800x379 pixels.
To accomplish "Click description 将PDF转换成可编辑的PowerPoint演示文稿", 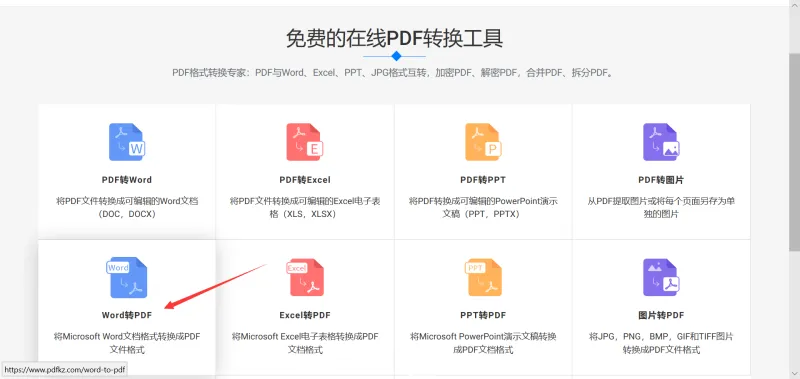I will coord(483,208).
